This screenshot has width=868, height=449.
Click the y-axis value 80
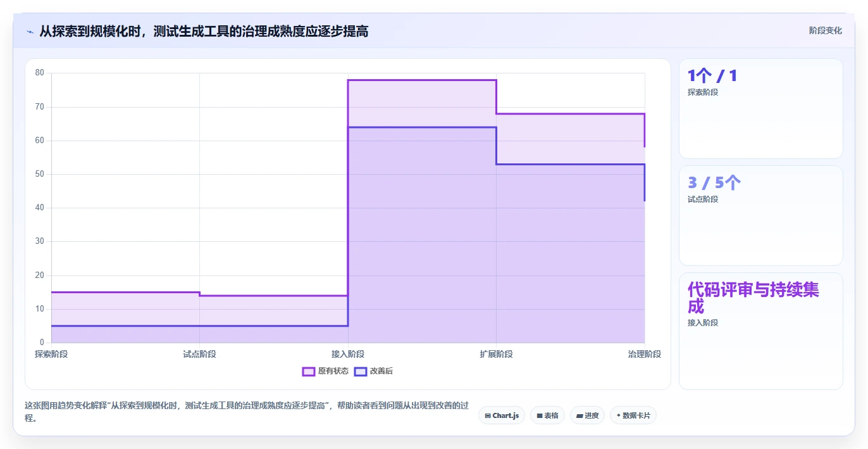pyautogui.click(x=40, y=73)
